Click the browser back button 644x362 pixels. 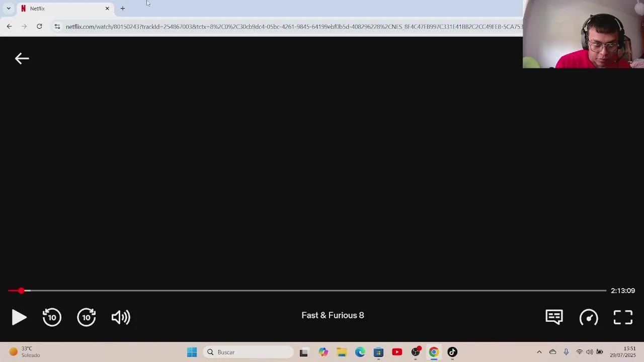[x=9, y=26]
